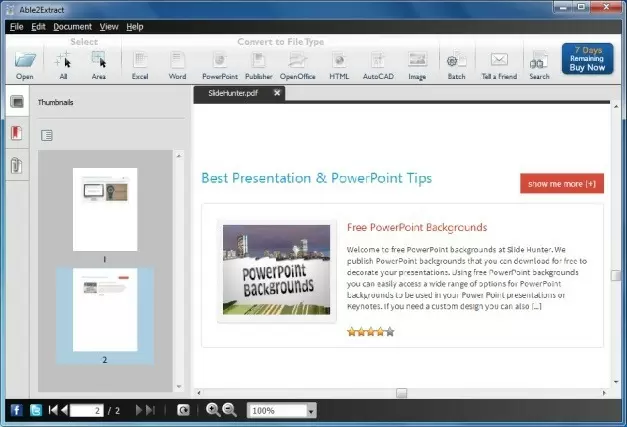Toggle the bookmarks sidebar panel
Viewport: 627px width, 427px height.
16,133
